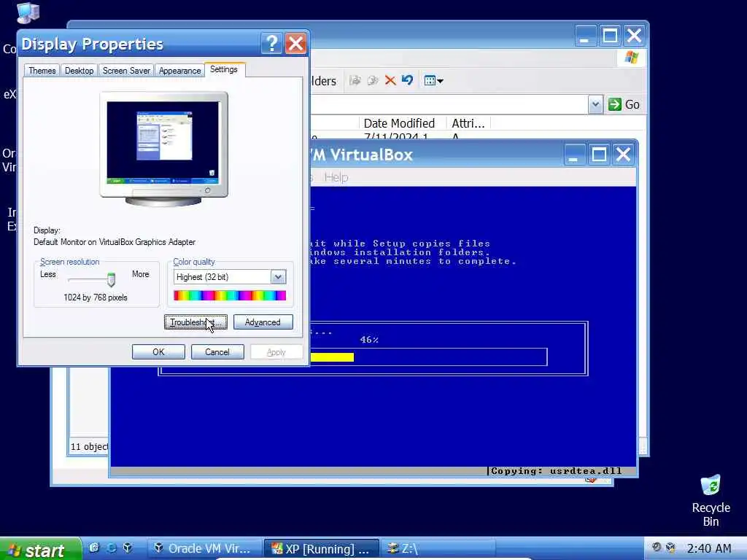Click Cancel in Display Properties
The image size is (747, 560).
coord(217,352)
